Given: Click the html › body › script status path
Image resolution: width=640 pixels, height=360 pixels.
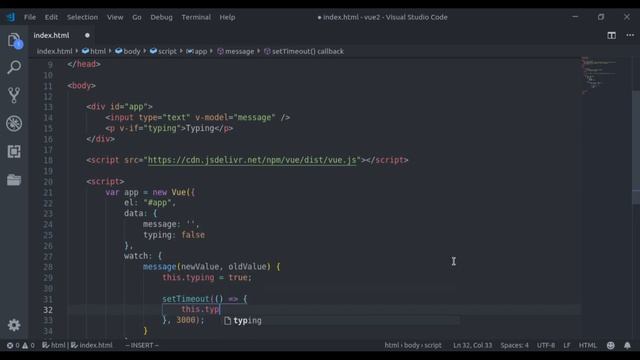Looking at the screenshot, I should point(413,345).
